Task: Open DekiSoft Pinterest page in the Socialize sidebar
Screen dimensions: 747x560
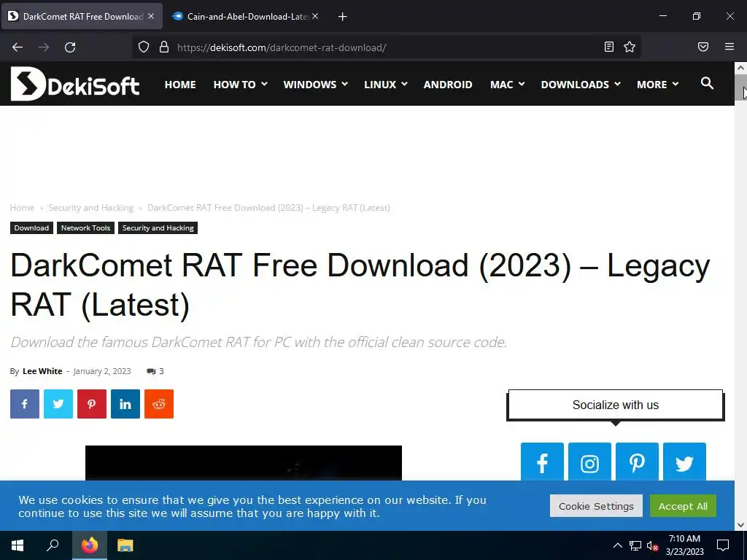Action: tap(637, 462)
